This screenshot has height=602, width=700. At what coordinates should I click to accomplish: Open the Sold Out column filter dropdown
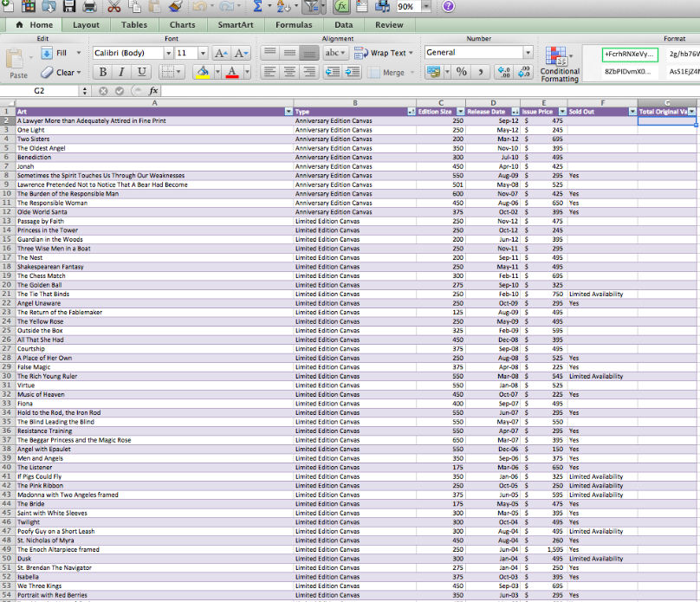pos(632,112)
